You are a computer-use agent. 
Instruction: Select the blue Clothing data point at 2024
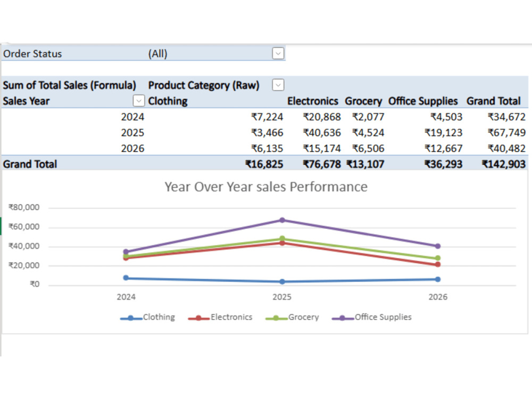pyautogui.click(x=126, y=278)
